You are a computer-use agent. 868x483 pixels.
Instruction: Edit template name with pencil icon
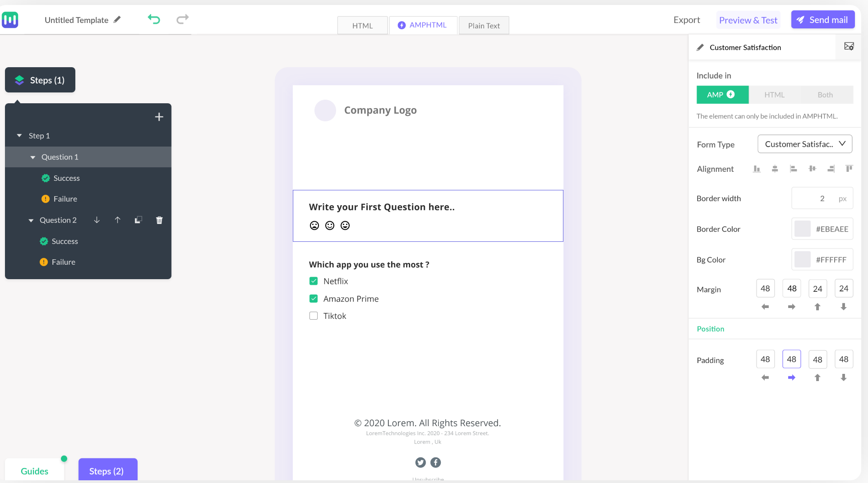coord(117,20)
